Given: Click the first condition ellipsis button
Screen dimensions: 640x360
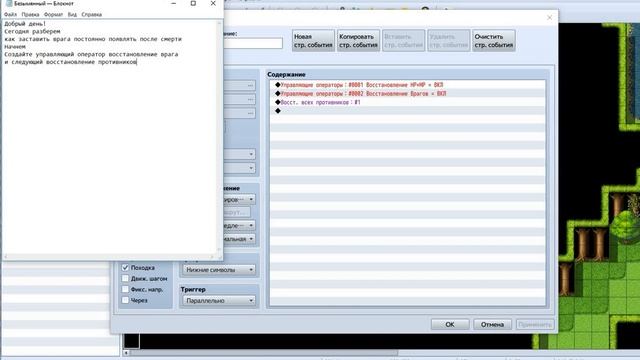Looking at the screenshot, I should tap(250, 85).
